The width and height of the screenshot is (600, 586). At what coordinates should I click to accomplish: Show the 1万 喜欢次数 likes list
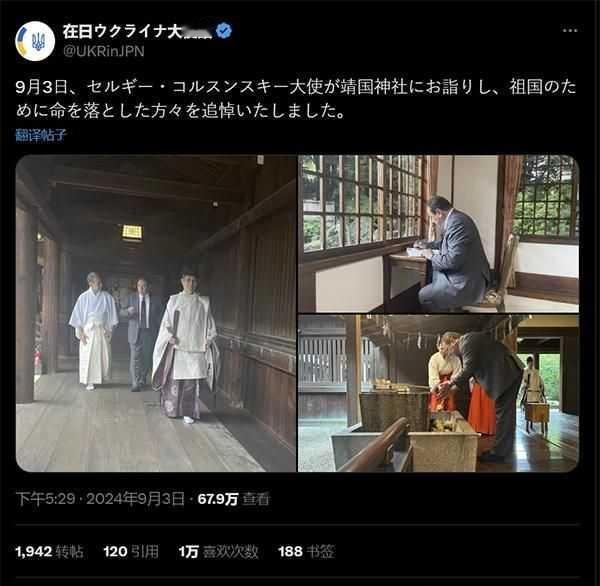tap(218, 552)
